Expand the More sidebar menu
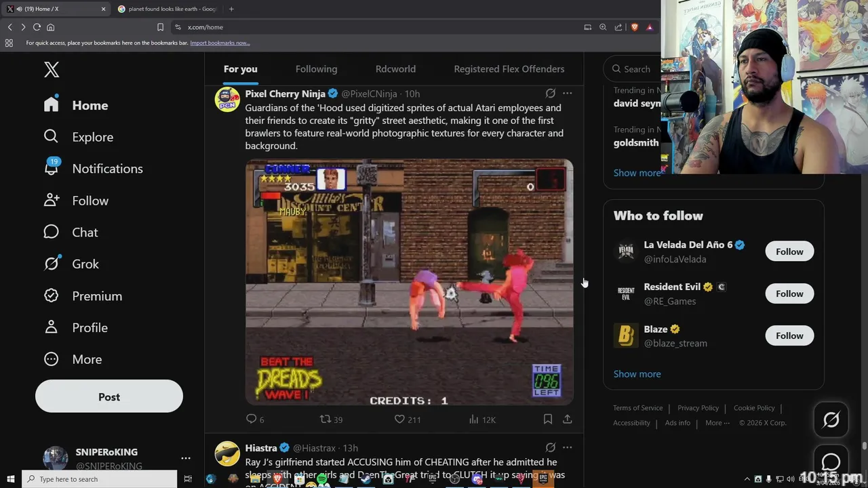The height and width of the screenshot is (488, 868). click(x=73, y=359)
